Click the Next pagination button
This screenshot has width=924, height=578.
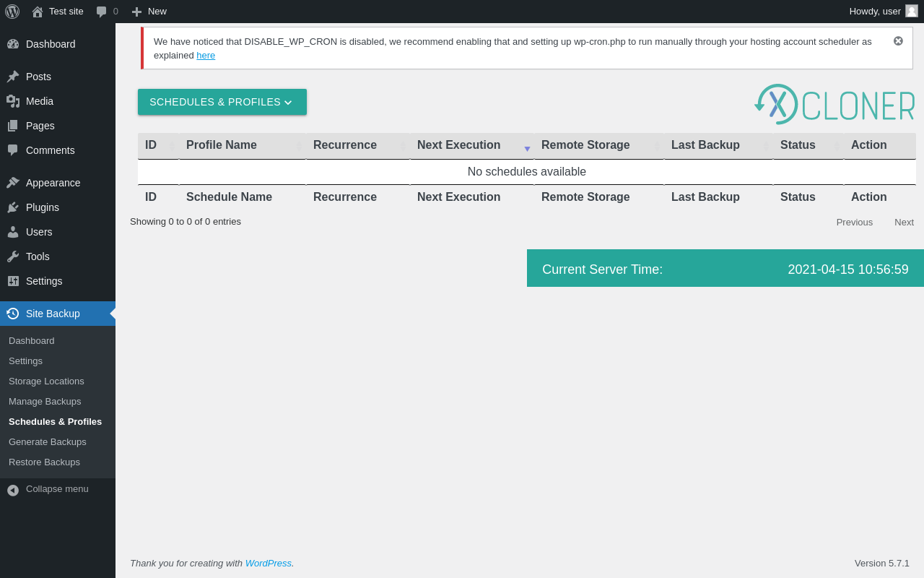point(904,222)
